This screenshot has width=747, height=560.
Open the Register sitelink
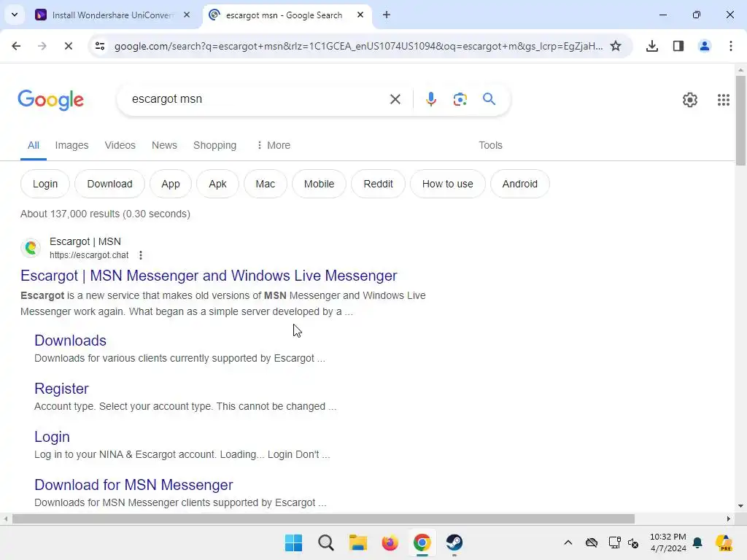coord(61,389)
